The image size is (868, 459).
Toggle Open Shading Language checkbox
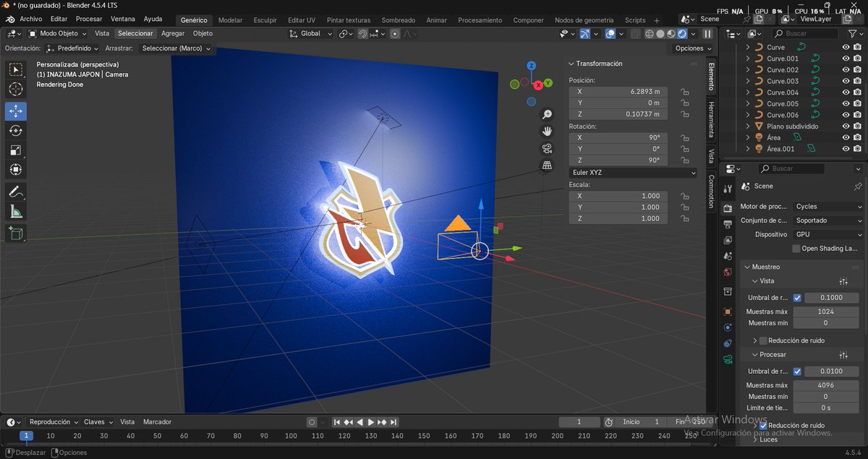(x=796, y=248)
